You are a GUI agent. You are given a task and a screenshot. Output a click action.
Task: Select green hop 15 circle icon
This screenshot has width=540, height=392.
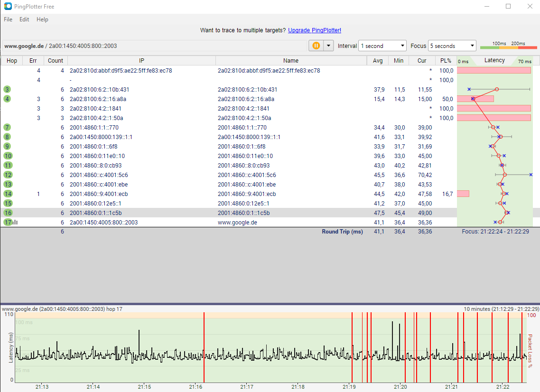(x=8, y=203)
